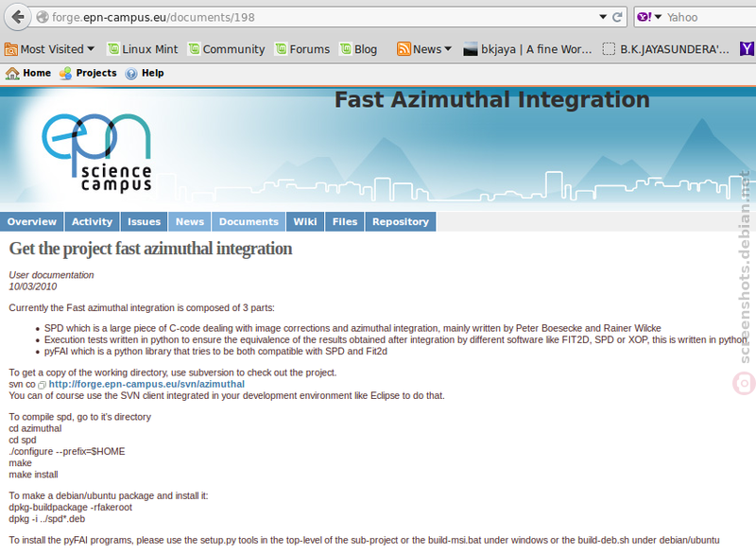Switch to the Activity tab

pos(92,222)
